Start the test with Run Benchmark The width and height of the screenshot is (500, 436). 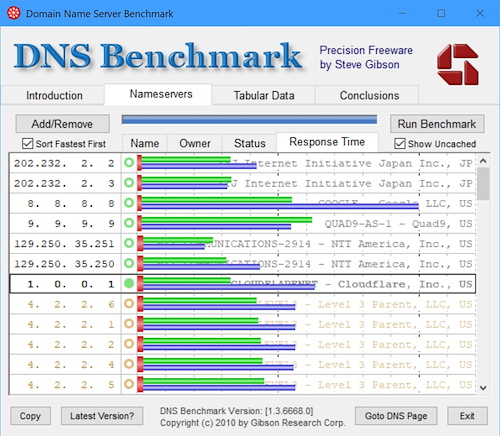click(437, 124)
